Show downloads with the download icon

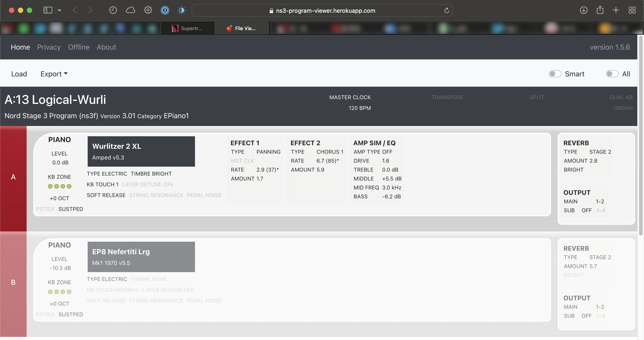583,10
